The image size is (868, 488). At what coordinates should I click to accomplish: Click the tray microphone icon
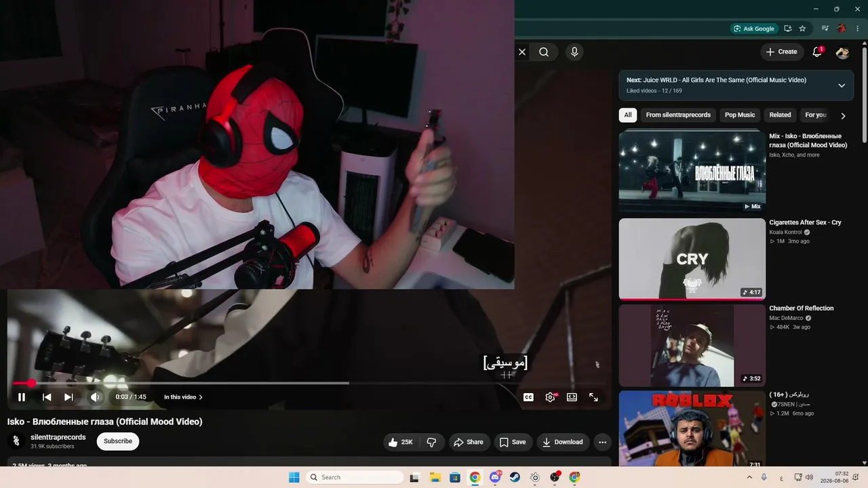click(x=764, y=477)
